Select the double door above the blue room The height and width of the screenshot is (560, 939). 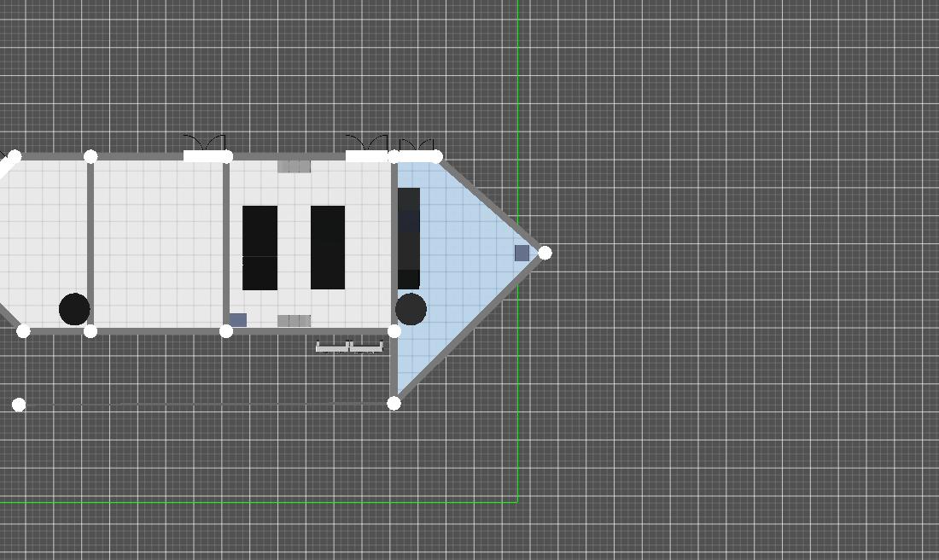pos(418,149)
